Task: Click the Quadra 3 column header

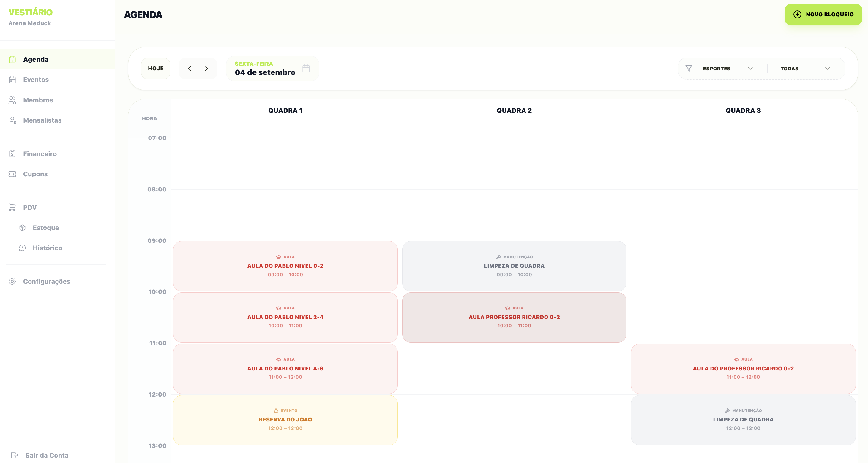Action: coord(743,110)
